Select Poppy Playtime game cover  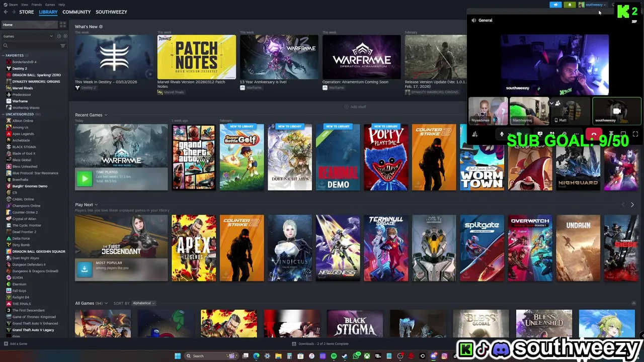point(386,157)
